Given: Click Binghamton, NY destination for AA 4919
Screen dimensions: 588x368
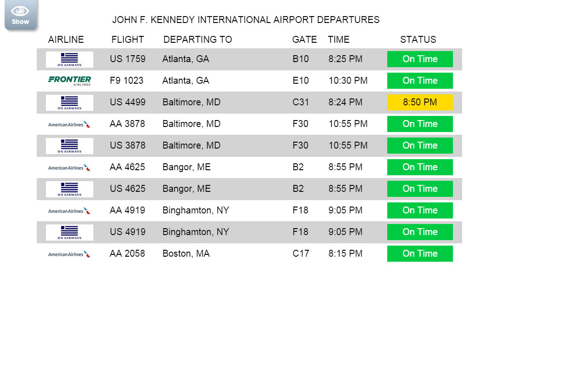Looking at the screenshot, I should tap(196, 210).
